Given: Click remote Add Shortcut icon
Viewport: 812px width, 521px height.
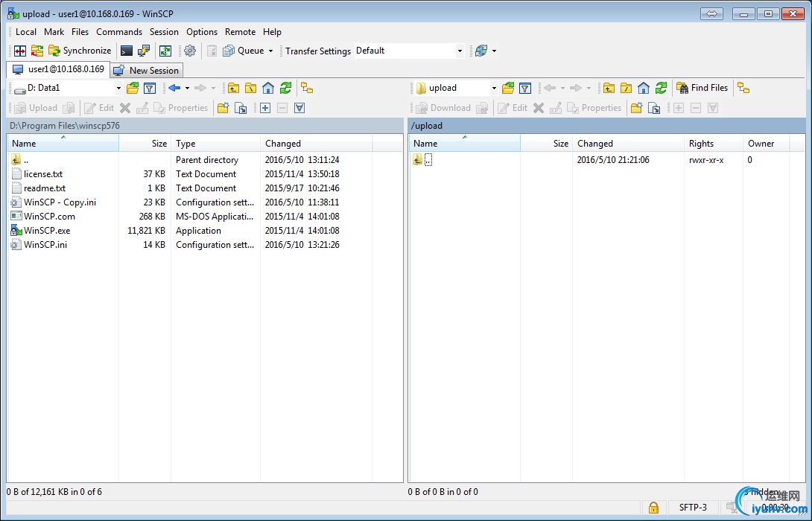Looking at the screenshot, I should 654,108.
